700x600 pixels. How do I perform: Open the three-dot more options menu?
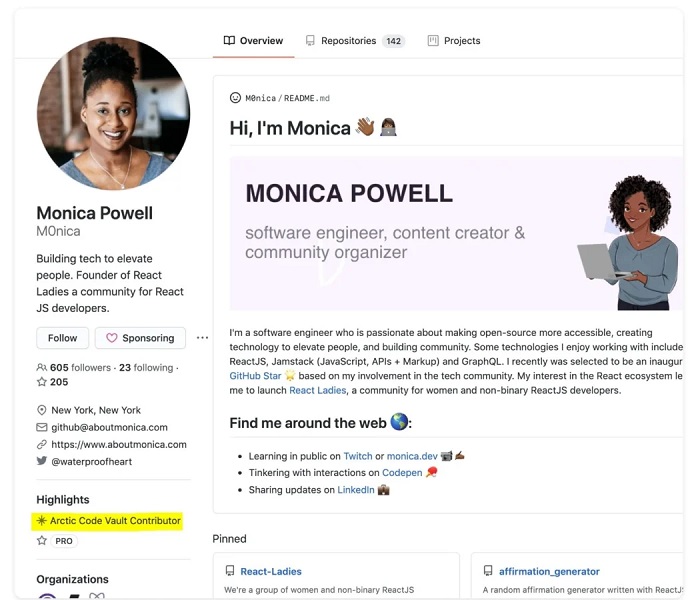[202, 338]
